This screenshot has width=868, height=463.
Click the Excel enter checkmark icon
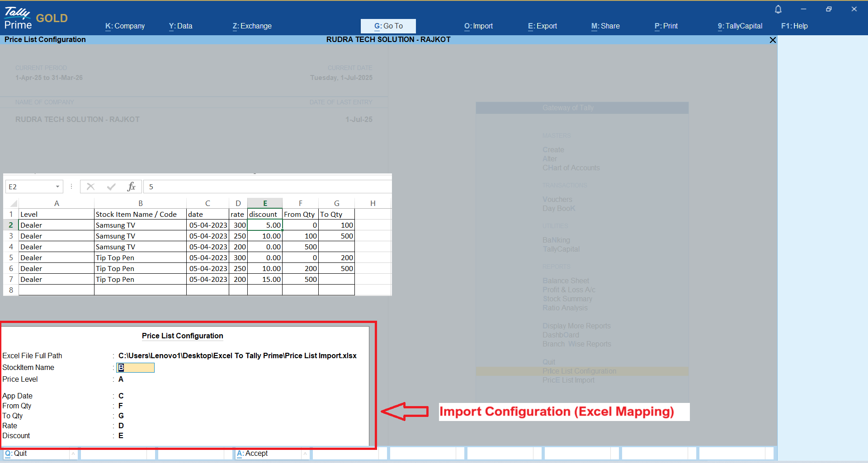(x=111, y=187)
